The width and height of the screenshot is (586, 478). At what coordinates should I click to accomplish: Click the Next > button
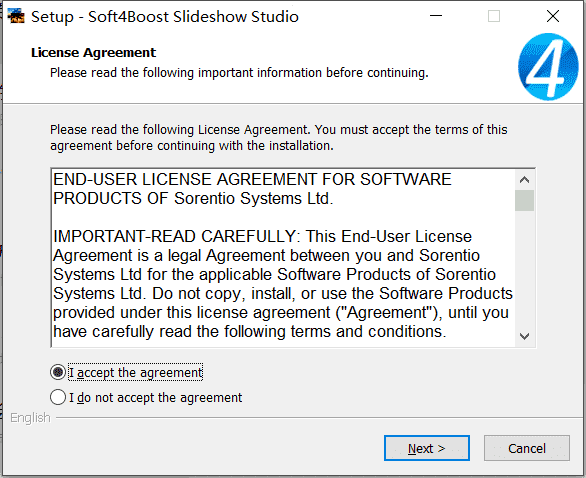coord(427,448)
